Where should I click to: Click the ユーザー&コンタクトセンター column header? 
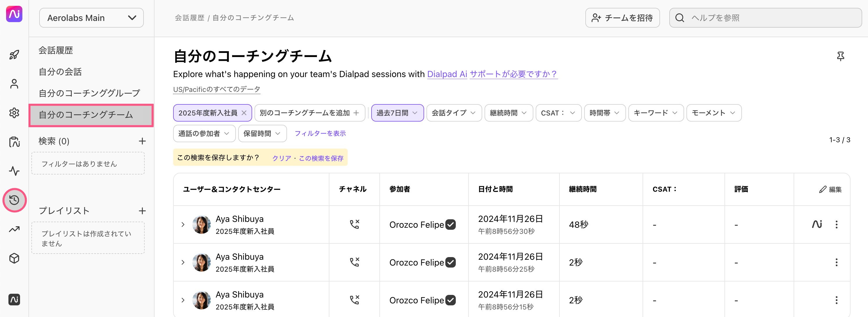pyautogui.click(x=232, y=189)
